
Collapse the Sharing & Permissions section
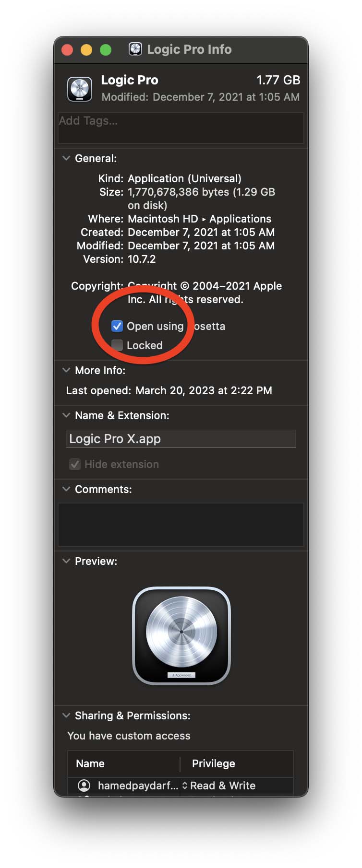66,716
